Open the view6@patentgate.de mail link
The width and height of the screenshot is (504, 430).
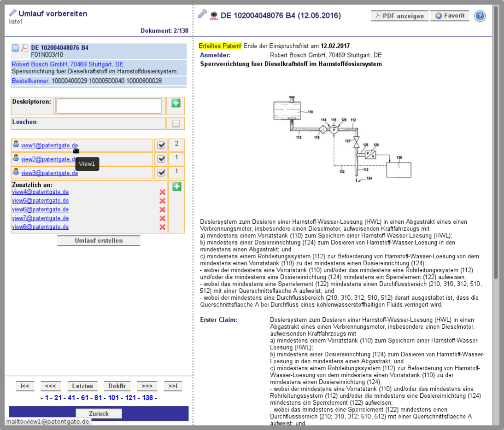tap(41, 209)
